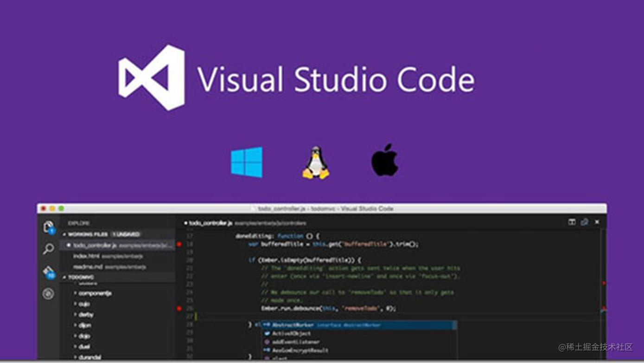Open the Debug view icon

[x=48, y=294]
